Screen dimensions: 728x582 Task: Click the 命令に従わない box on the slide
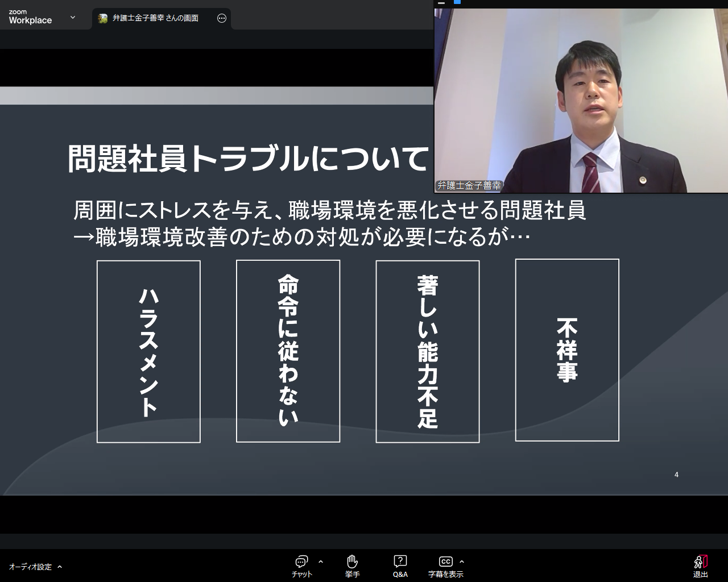[x=288, y=351]
